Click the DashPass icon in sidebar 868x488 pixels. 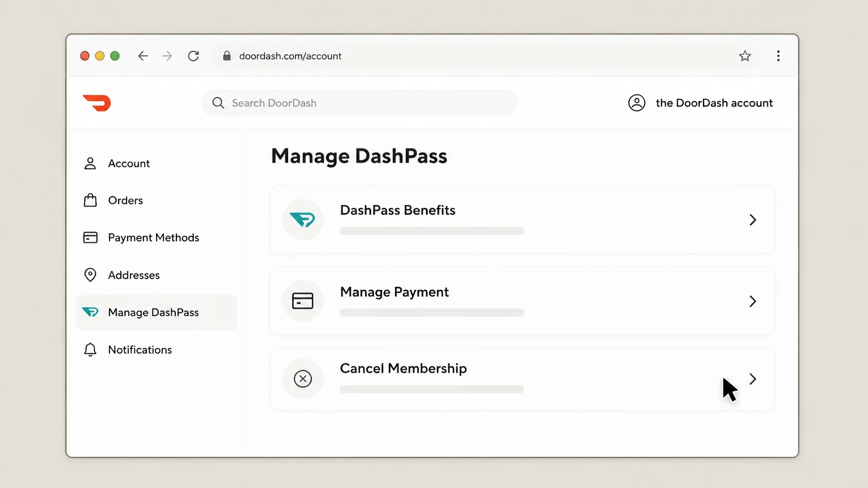pyautogui.click(x=90, y=312)
